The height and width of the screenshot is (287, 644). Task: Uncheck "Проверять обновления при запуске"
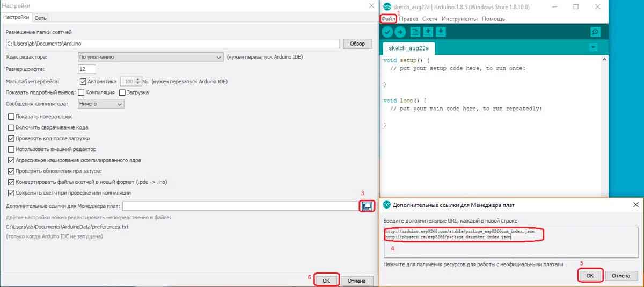(x=11, y=171)
